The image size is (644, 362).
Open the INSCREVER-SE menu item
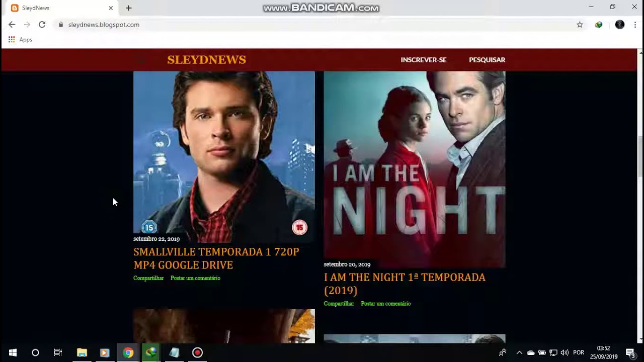point(424,60)
